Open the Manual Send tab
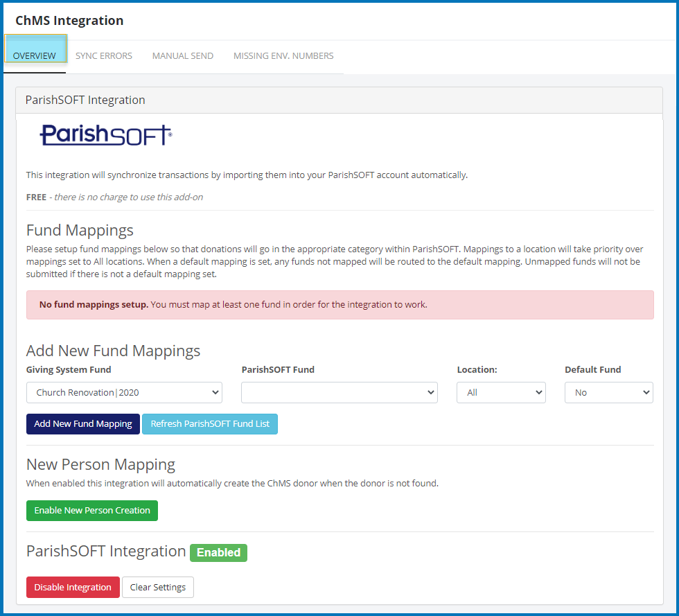Screen dimensions: 679x616 (183, 56)
